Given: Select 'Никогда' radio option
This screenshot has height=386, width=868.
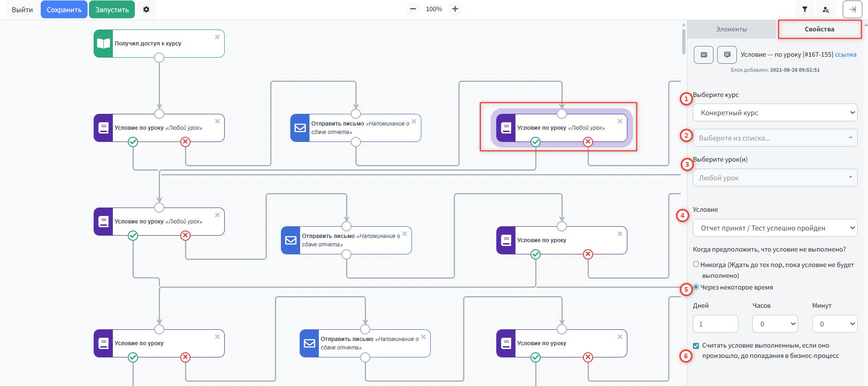Looking at the screenshot, I should (696, 264).
